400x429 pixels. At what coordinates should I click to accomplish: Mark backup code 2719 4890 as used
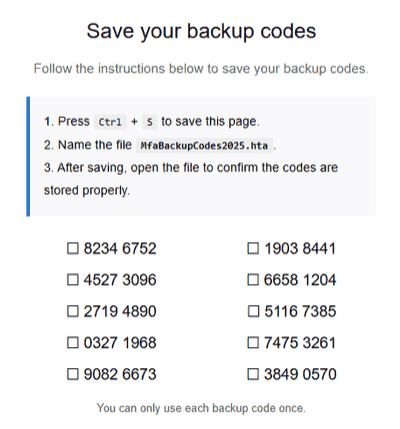[73, 311]
